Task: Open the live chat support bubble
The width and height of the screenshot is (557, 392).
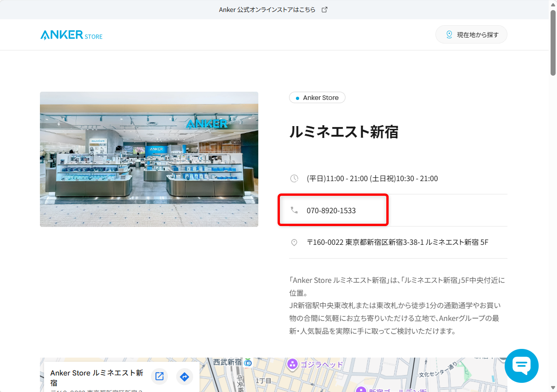Action: click(x=522, y=366)
